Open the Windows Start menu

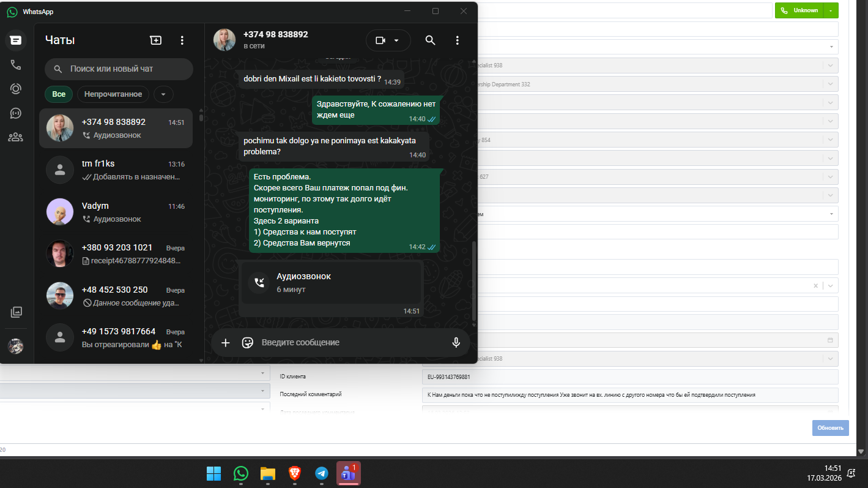click(x=214, y=473)
